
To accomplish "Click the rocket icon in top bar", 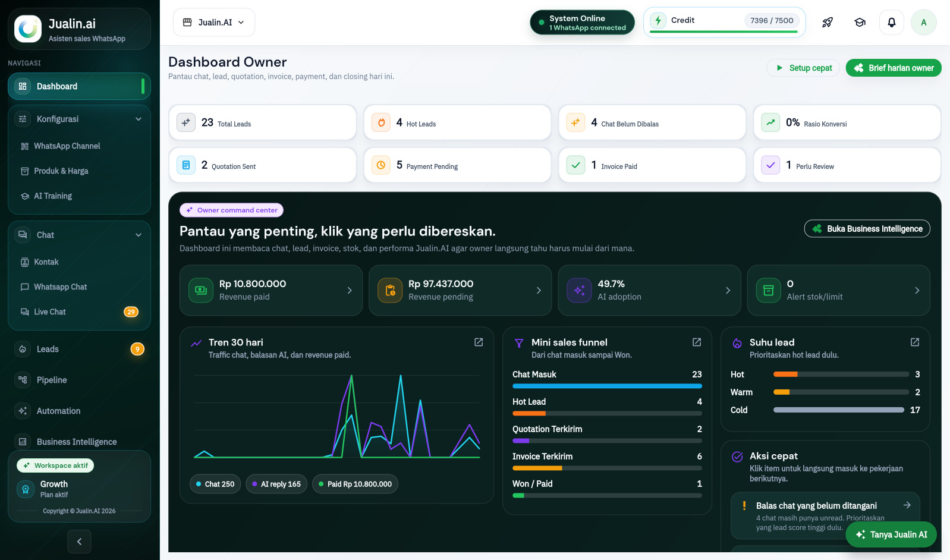I will click(x=827, y=23).
